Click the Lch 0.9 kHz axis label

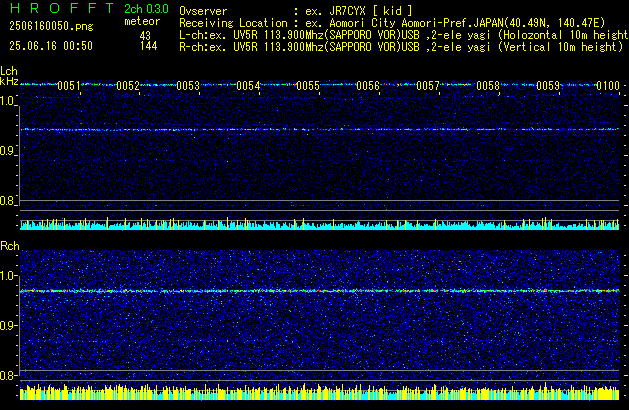point(7,151)
